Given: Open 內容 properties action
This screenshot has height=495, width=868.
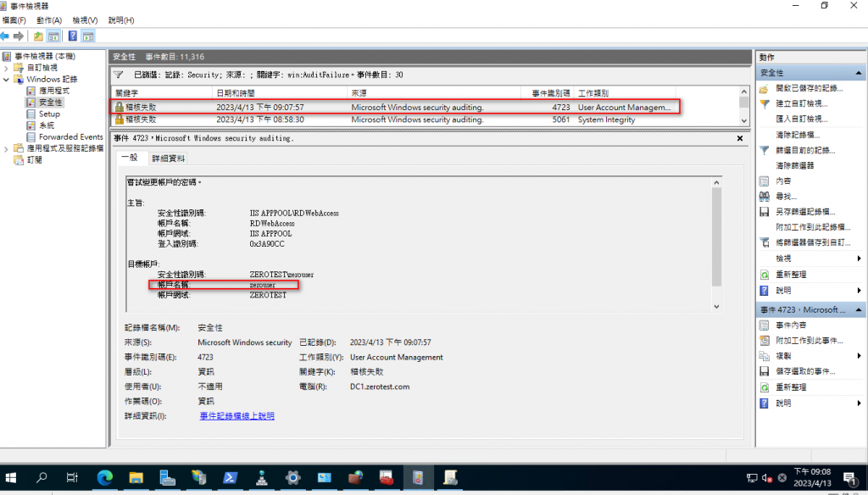Looking at the screenshot, I should tap(783, 181).
